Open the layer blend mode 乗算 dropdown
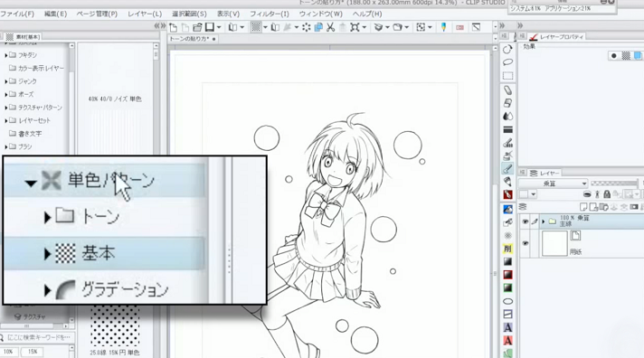644x358 pixels. [554, 184]
